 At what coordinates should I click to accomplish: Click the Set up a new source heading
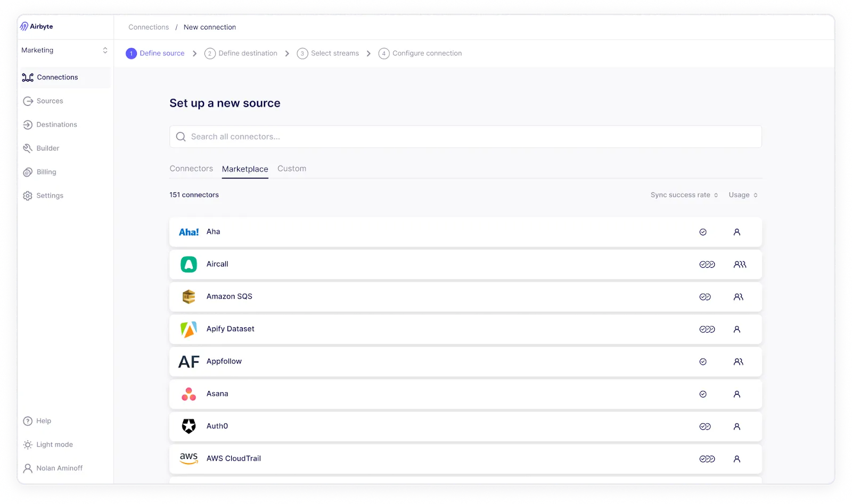(x=225, y=103)
